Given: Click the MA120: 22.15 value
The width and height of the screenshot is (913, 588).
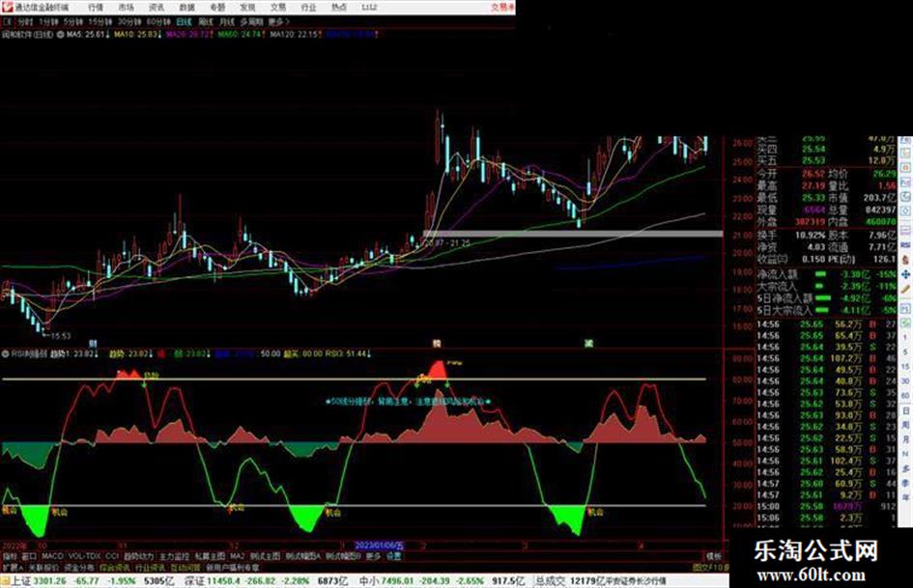Looking at the screenshot, I should click(x=296, y=35).
